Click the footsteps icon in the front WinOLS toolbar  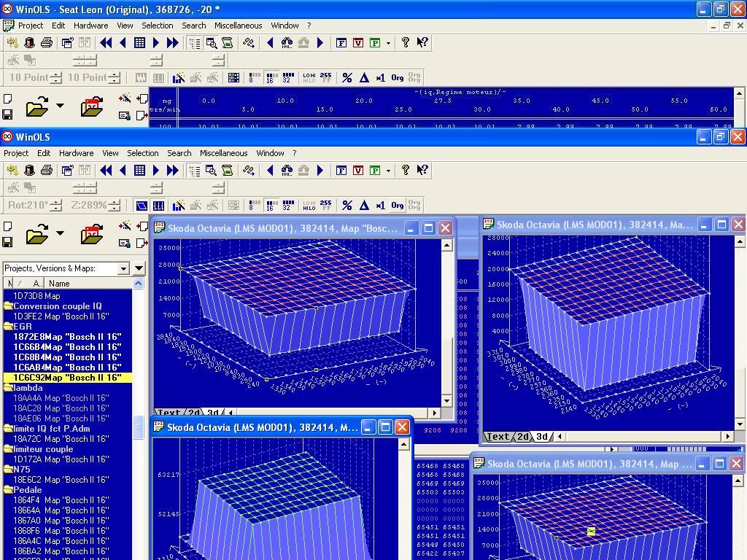click(249, 170)
